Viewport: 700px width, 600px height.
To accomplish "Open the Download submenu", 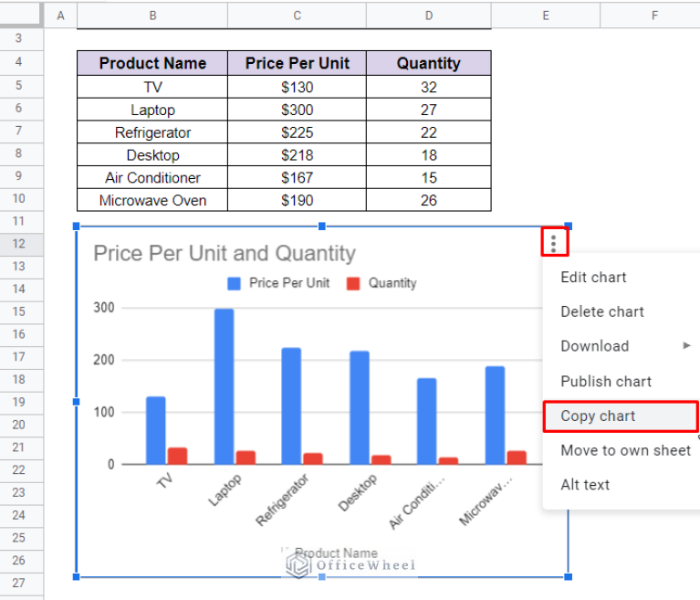I will 622,346.
